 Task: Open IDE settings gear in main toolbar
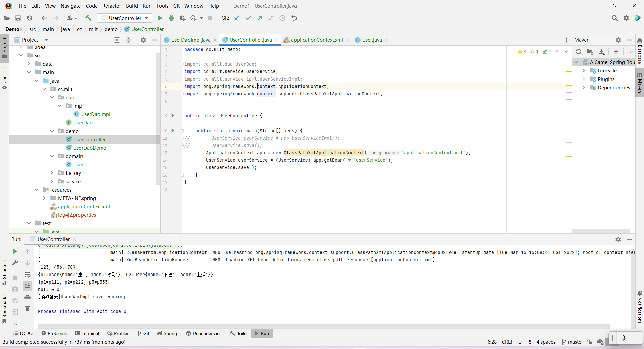pyautogui.click(x=626, y=18)
